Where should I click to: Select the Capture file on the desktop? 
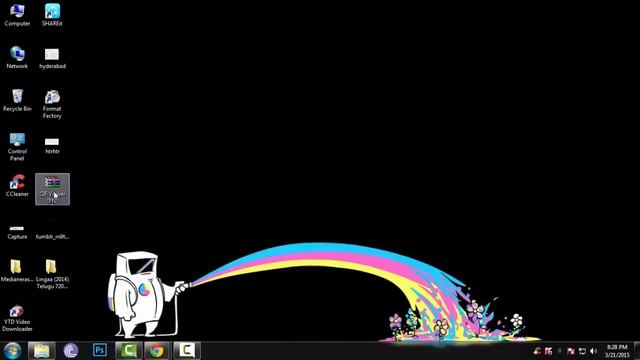click(17, 232)
